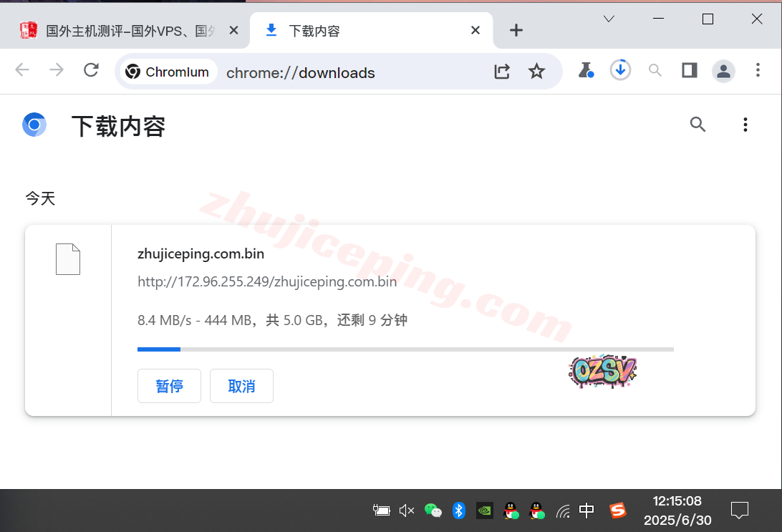
Task: Toggle Chinese input mode indicator
Action: (x=586, y=511)
